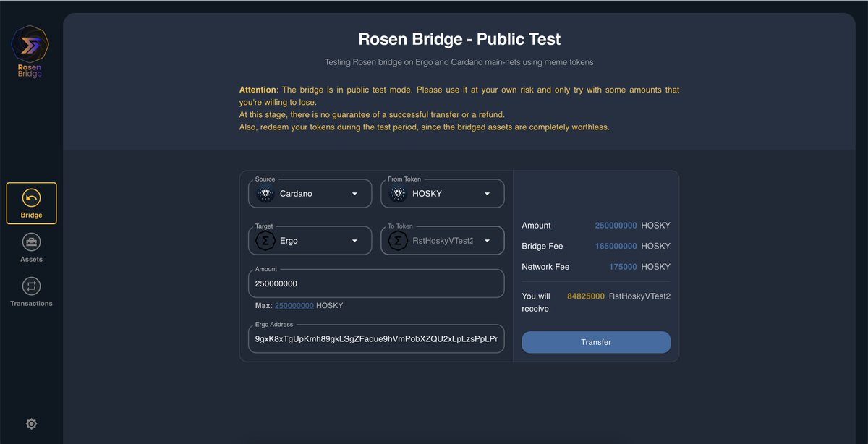The width and height of the screenshot is (868, 444).
Task: Expand the Target chain dropdown arrow
Action: click(354, 241)
